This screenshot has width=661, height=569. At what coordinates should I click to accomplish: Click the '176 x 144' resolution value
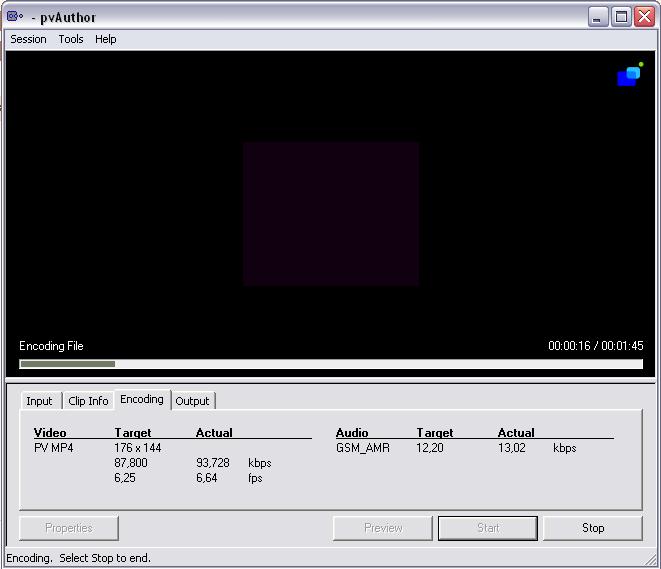(138, 448)
